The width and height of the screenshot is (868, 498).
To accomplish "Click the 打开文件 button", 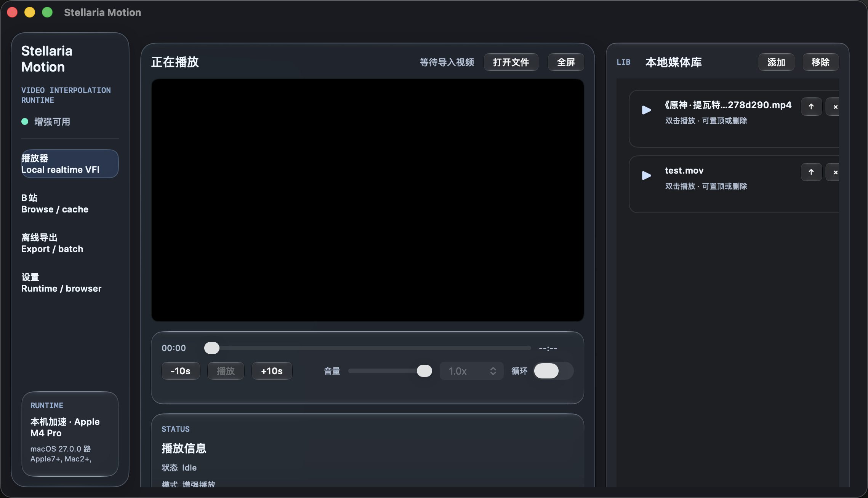I will pos(511,62).
